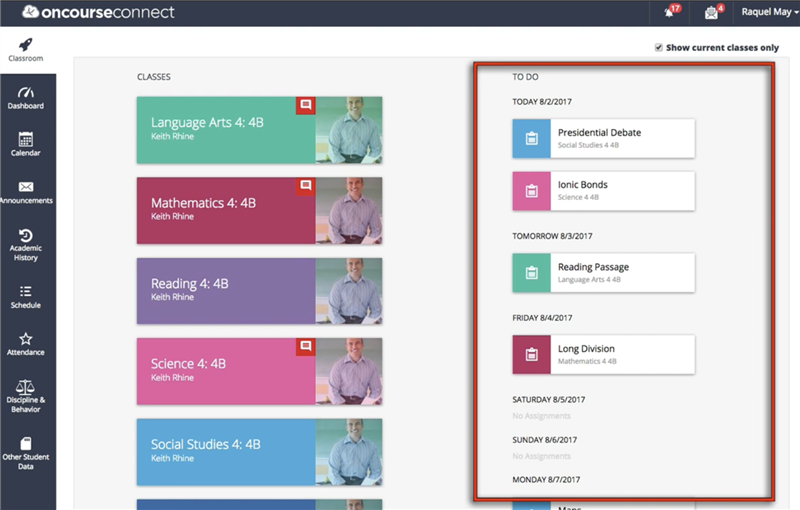The image size is (800, 510).
Task: Click the FRIDAY 8/4/2017 date heading
Action: tap(542, 318)
